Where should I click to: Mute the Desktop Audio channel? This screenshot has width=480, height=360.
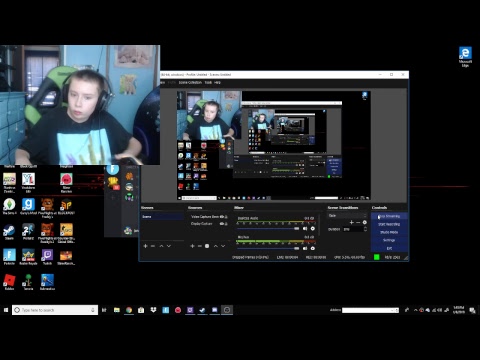tap(305, 228)
